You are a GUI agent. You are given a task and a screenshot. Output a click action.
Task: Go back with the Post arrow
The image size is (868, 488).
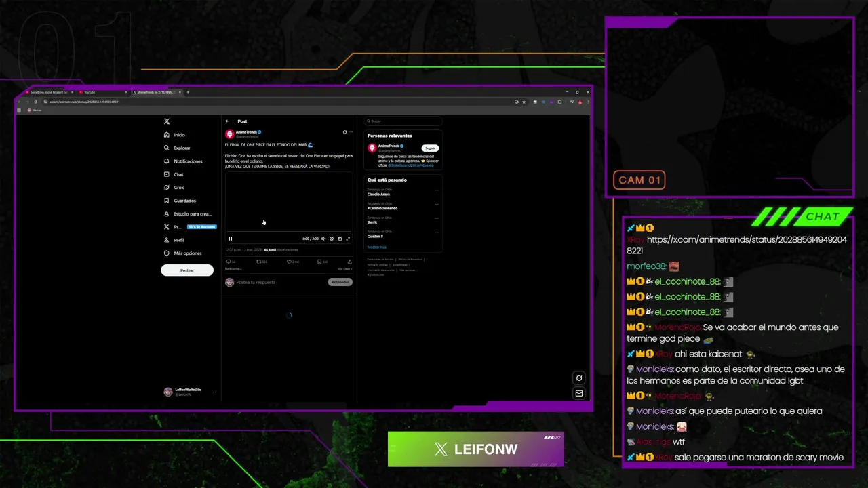click(228, 121)
